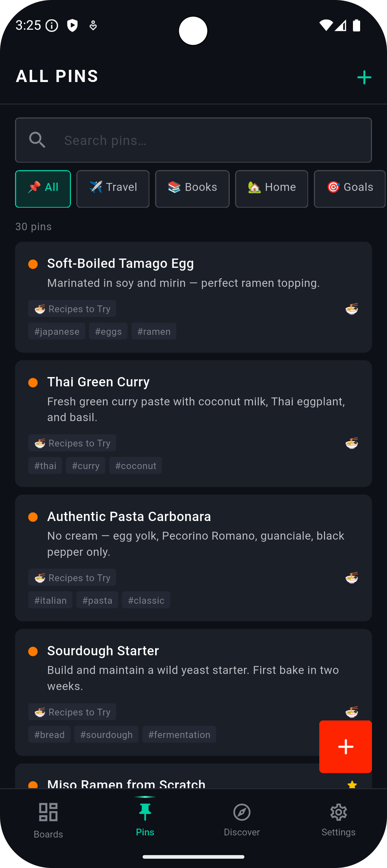Click the #sourdough tag
The image size is (387, 868).
[106, 734]
